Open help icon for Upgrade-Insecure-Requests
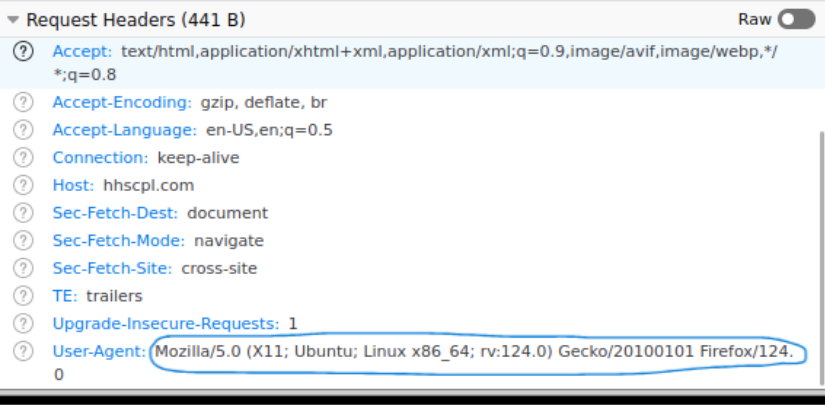The height and width of the screenshot is (405, 825). (x=23, y=324)
